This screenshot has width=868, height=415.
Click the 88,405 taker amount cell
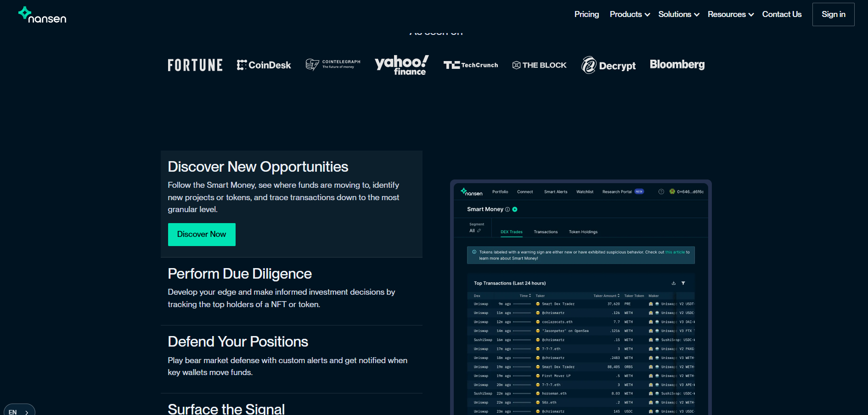614,367
